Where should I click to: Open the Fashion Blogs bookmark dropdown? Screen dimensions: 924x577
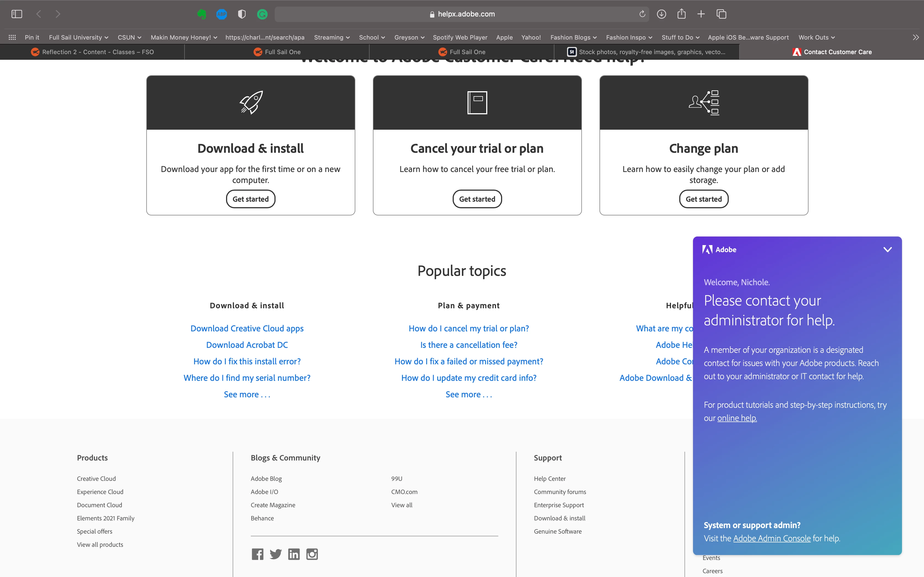573,37
